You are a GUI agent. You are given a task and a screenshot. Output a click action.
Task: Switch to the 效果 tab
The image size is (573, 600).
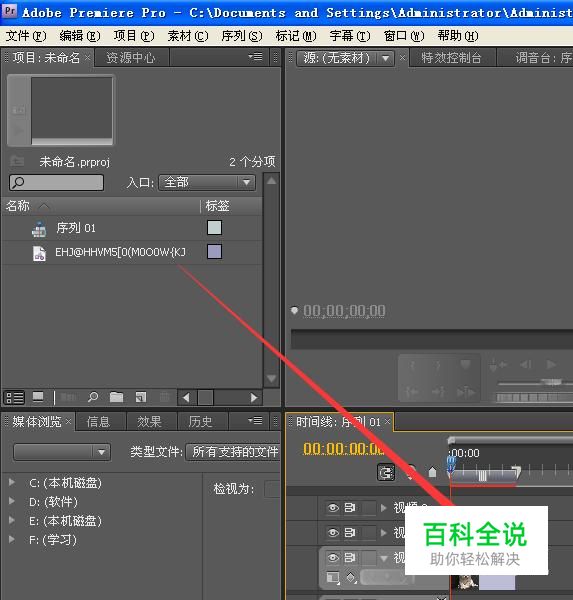[x=149, y=421]
